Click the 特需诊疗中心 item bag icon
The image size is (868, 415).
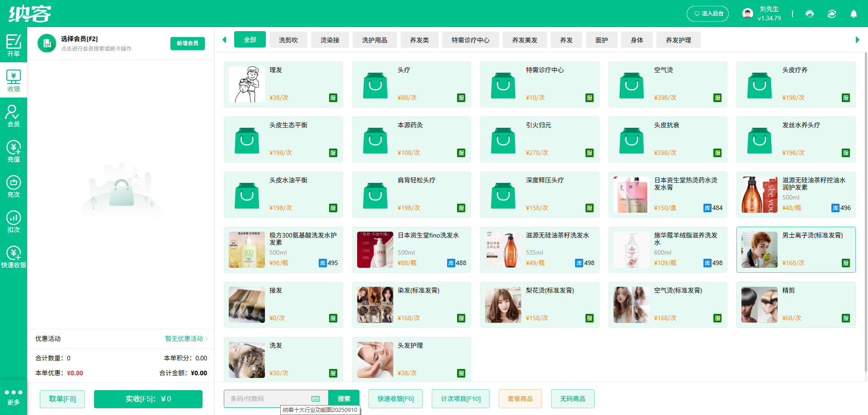coord(503,85)
